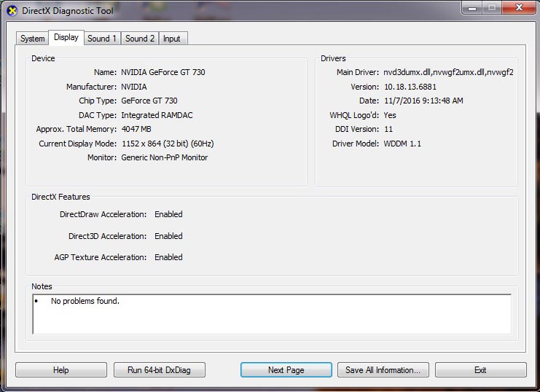The width and height of the screenshot is (540, 392).
Task: Click Driver Model value 'WDDM 1.1'
Action: (x=402, y=144)
